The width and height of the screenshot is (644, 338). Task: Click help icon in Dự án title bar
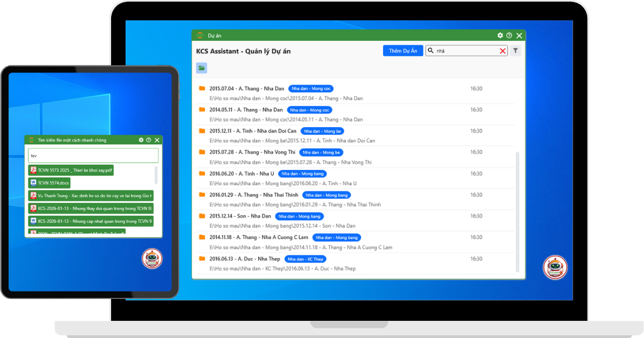pos(509,35)
